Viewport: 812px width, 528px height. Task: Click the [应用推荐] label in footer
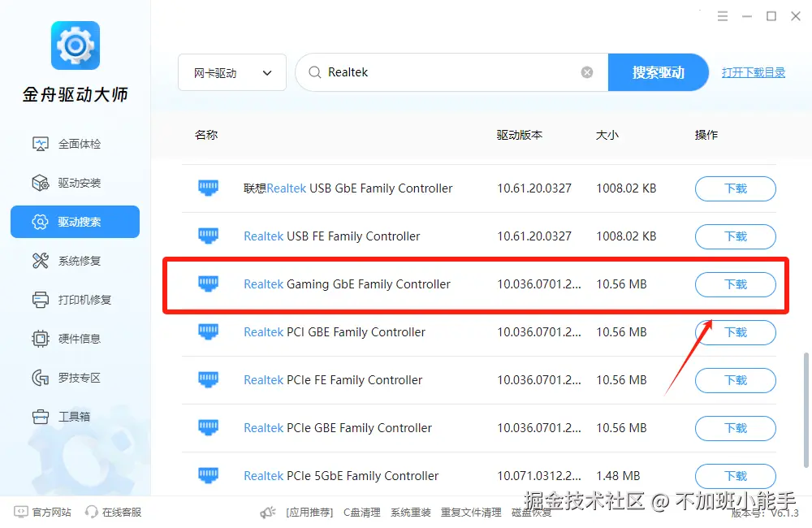pos(309,513)
